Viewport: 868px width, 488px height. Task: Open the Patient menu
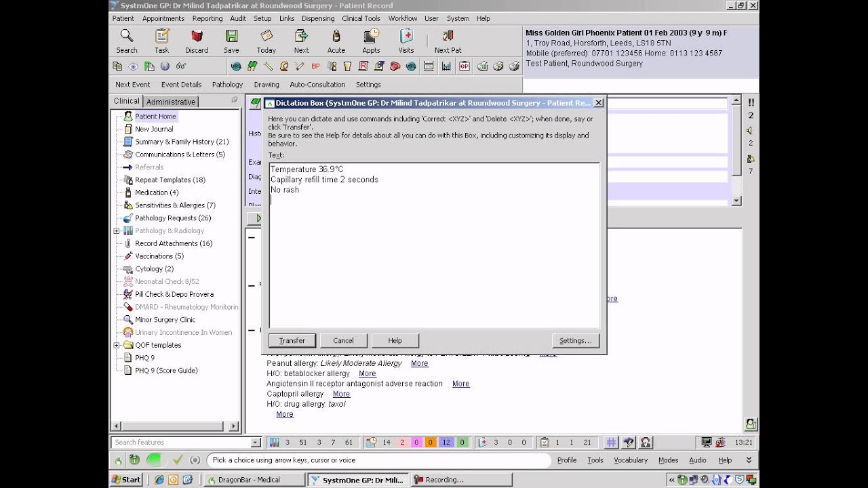coord(123,18)
